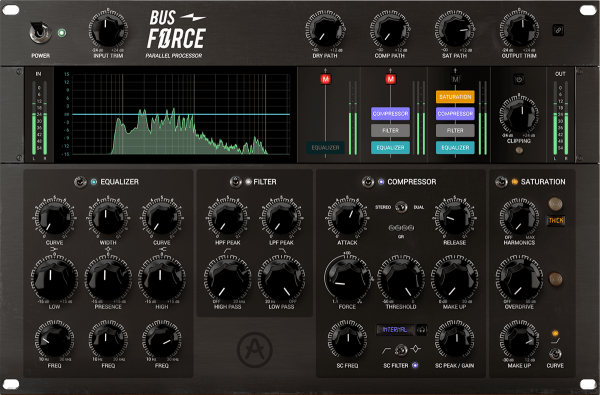Click the spectrum analyzer display
This screenshot has width=600, height=395.
[181, 114]
